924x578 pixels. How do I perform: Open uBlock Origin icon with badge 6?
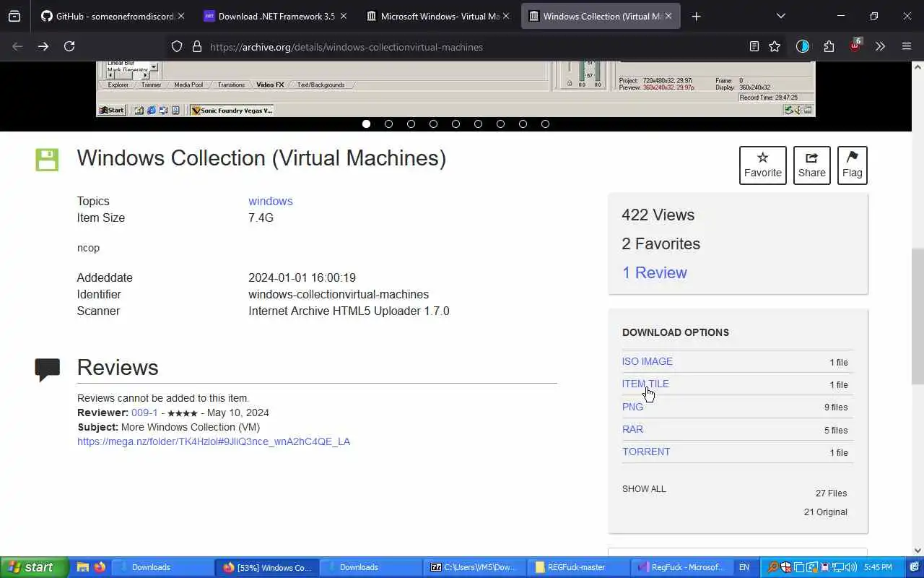pyautogui.click(x=855, y=45)
